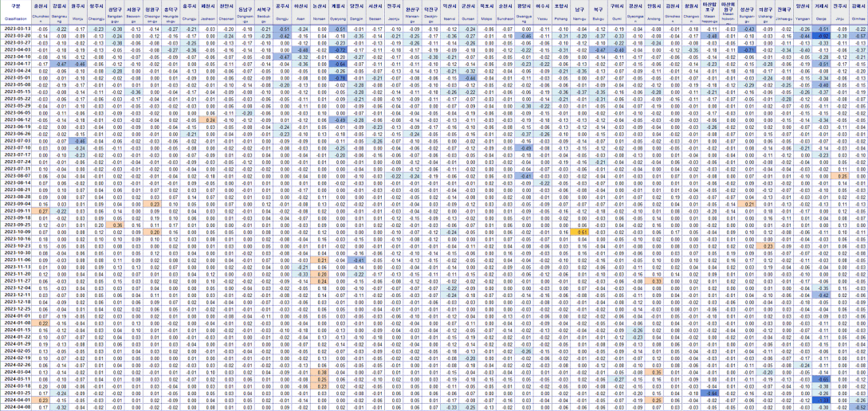Select the Cheonan column header

point(226,13)
